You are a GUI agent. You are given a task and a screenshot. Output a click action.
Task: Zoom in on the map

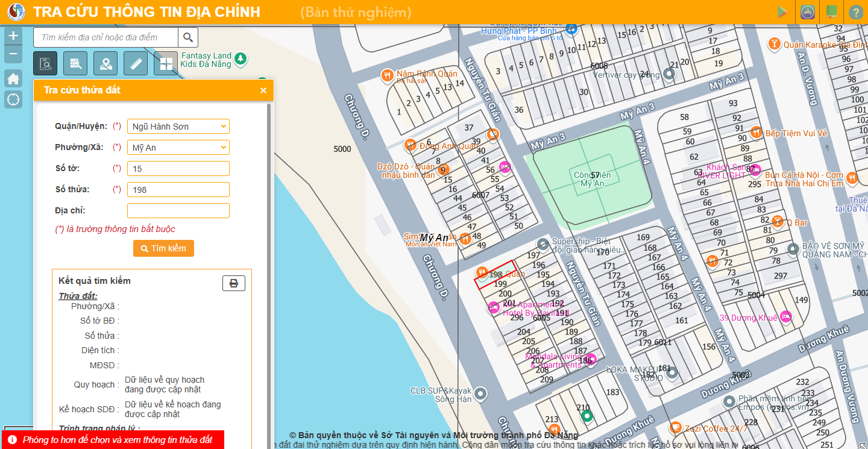(13, 36)
